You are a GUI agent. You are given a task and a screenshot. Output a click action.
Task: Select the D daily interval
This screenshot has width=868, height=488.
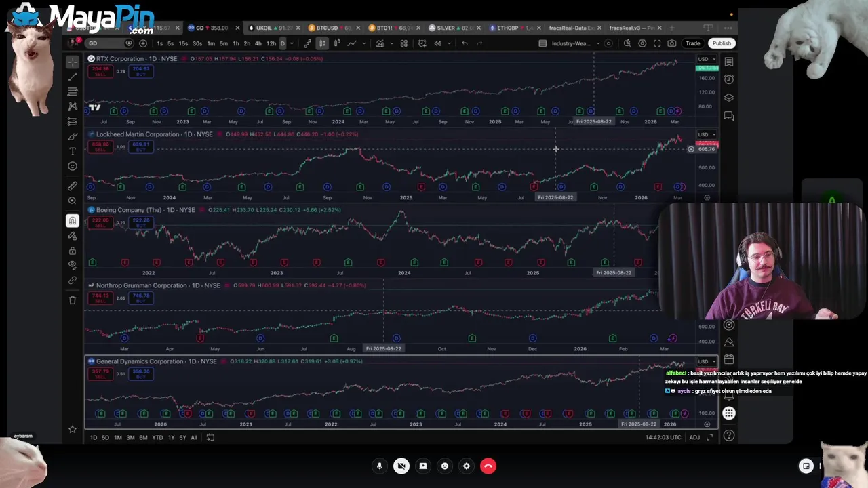283,43
